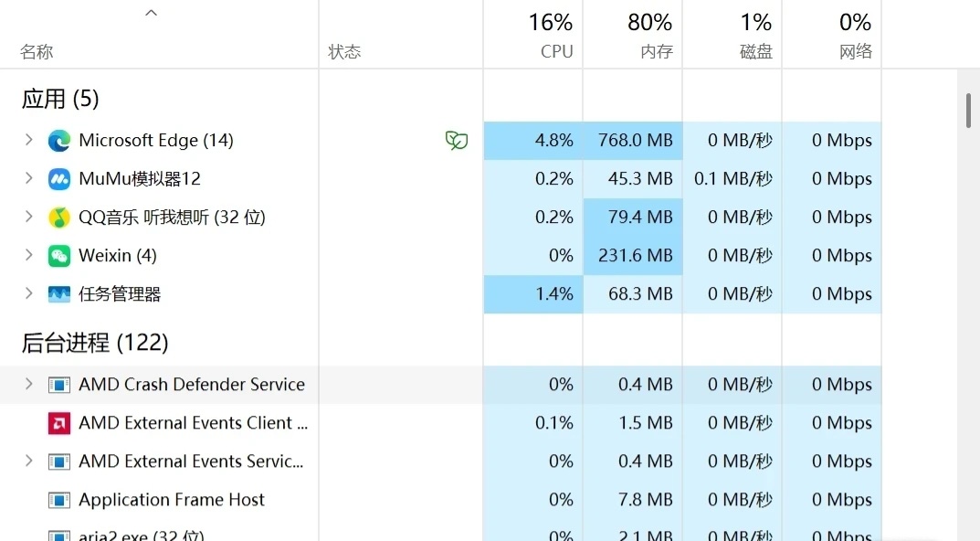Click the vertical scrollbar thumb

(x=968, y=110)
